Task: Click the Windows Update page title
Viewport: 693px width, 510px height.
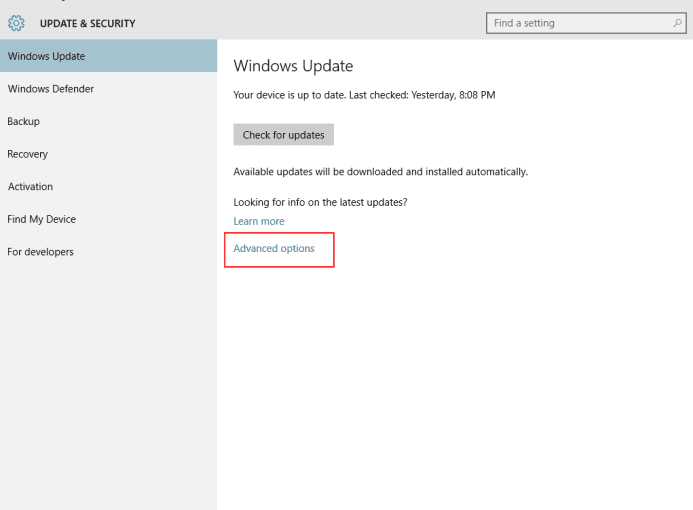Action: [x=293, y=66]
